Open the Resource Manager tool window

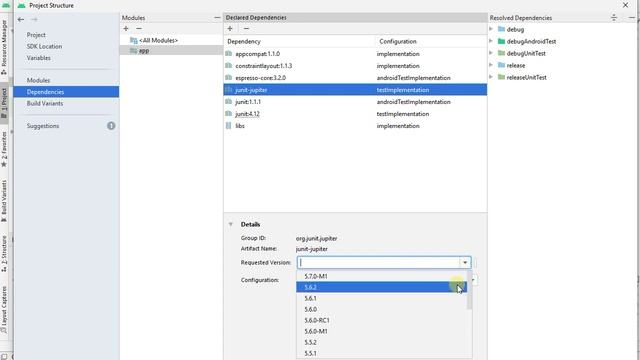pyautogui.click(x=4, y=47)
